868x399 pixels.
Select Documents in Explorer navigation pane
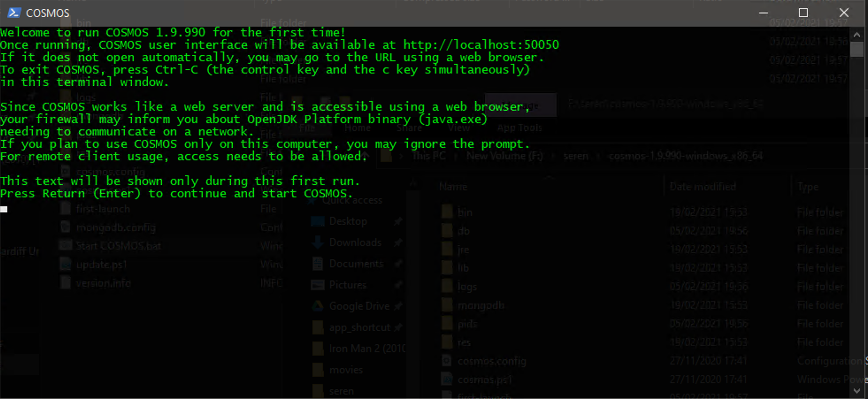point(356,264)
